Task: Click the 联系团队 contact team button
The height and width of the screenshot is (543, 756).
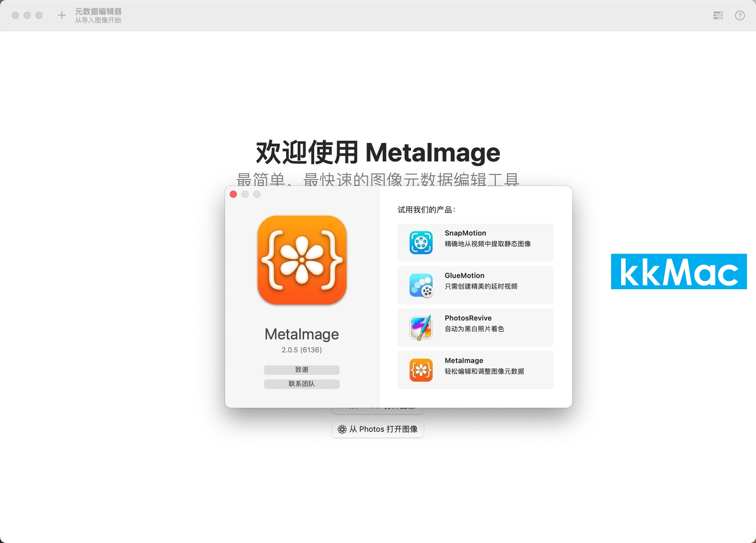Action: coord(302,384)
